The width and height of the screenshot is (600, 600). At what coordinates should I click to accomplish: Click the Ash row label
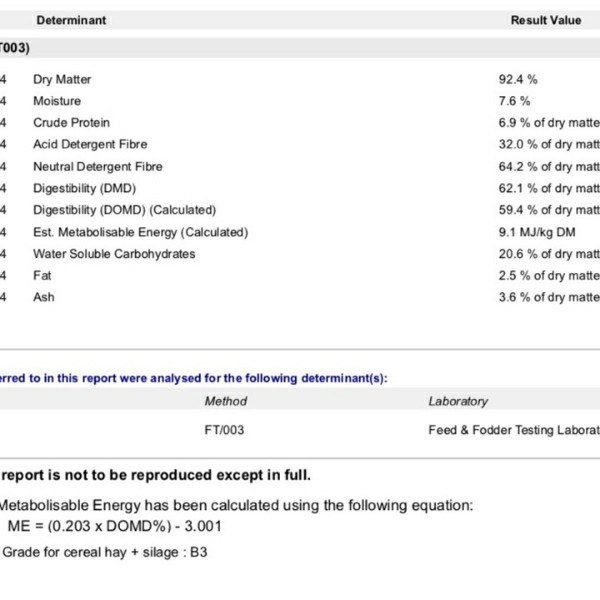(43, 297)
